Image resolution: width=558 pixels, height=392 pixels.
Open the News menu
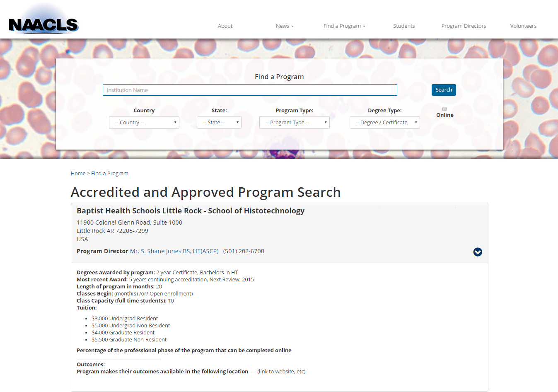(x=285, y=26)
